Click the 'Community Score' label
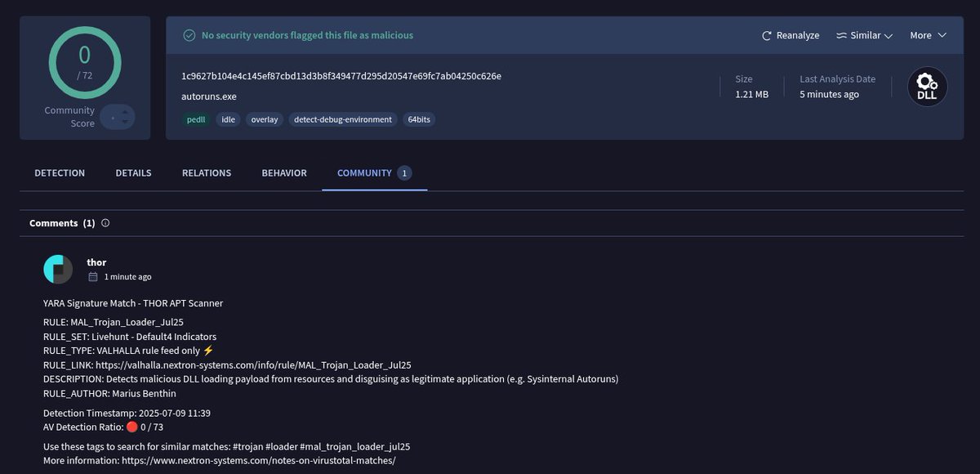Viewport: 980px width, 474px height. click(x=69, y=117)
